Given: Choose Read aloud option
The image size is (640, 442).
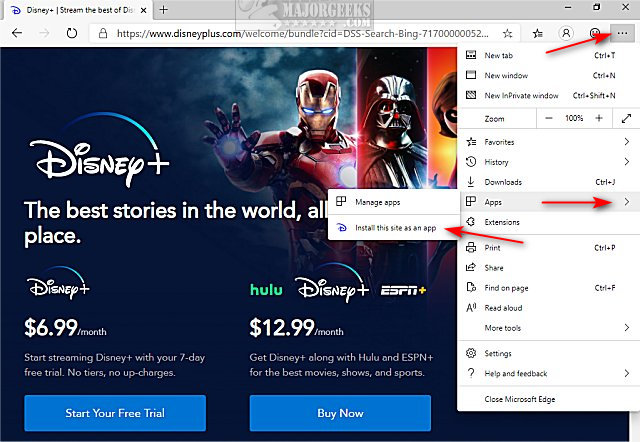Looking at the screenshot, I should pyautogui.click(x=549, y=308).
